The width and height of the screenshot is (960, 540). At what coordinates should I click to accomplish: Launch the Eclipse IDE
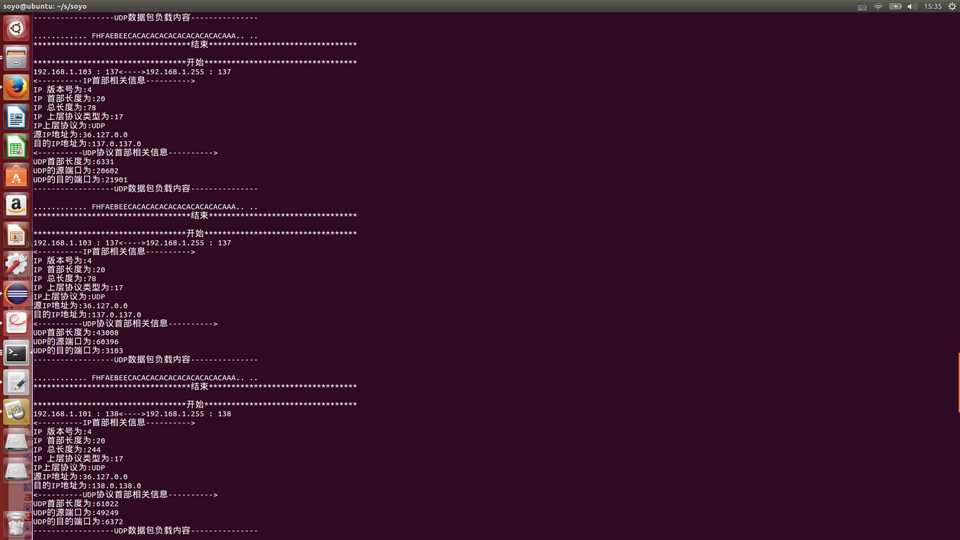(16, 294)
